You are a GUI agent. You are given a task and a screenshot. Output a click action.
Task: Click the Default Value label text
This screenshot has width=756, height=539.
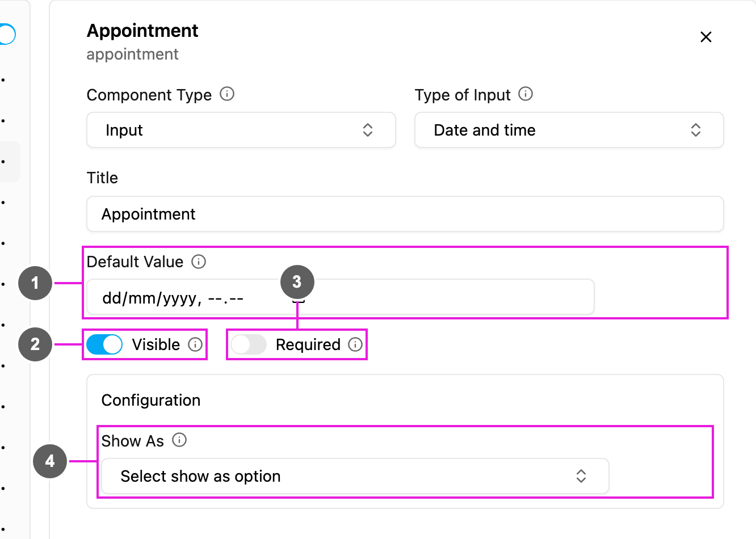tap(135, 262)
